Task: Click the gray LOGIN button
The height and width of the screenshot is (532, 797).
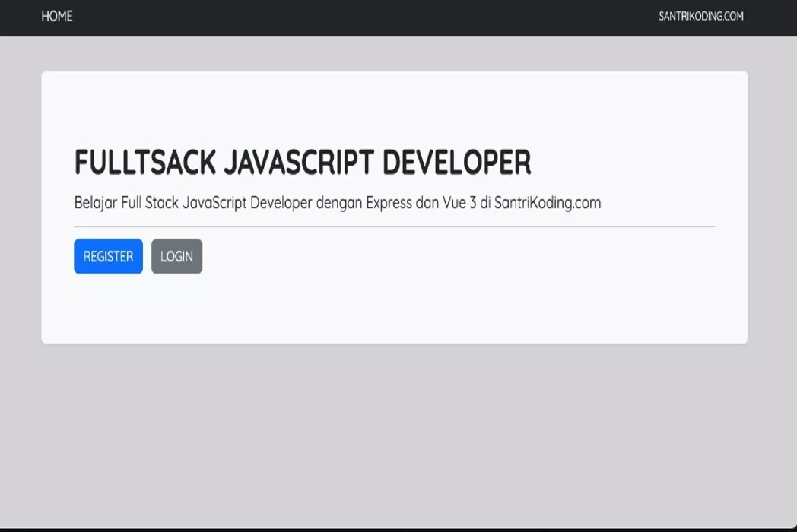Action: click(x=177, y=256)
